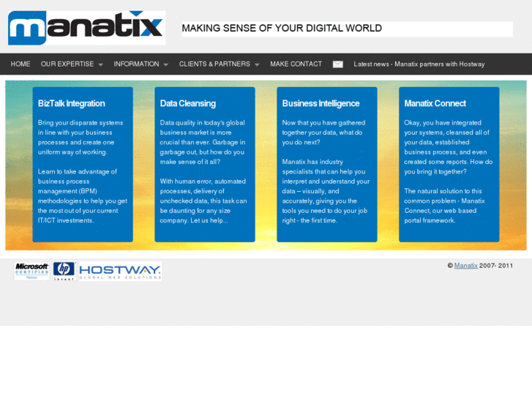
Task: Expand the dropdown arrow beside CLIENTS & PARTNERS
Action: pyautogui.click(x=257, y=64)
